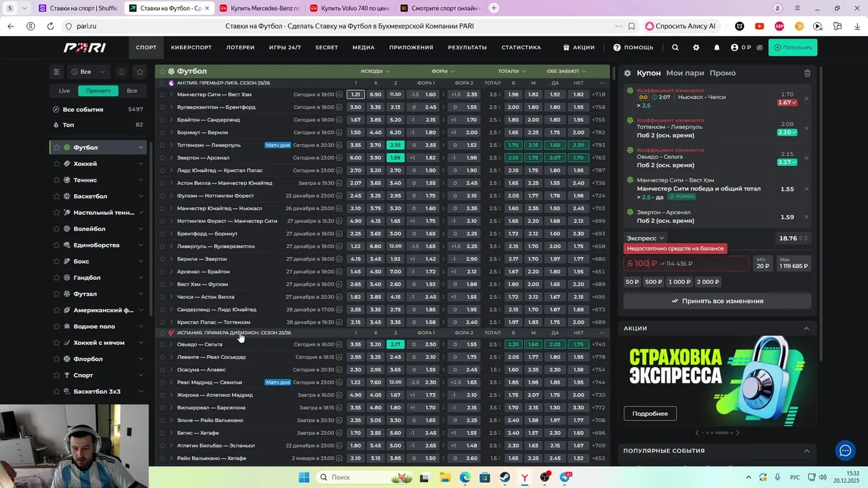Open statistics icon for Тоттенхэм — Ливерпуль
The height and width of the screenshot is (488, 868).
pyautogui.click(x=339, y=145)
